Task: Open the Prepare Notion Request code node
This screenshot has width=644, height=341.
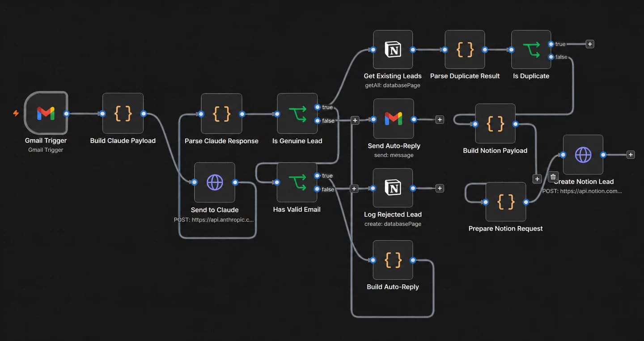Action: [506, 202]
